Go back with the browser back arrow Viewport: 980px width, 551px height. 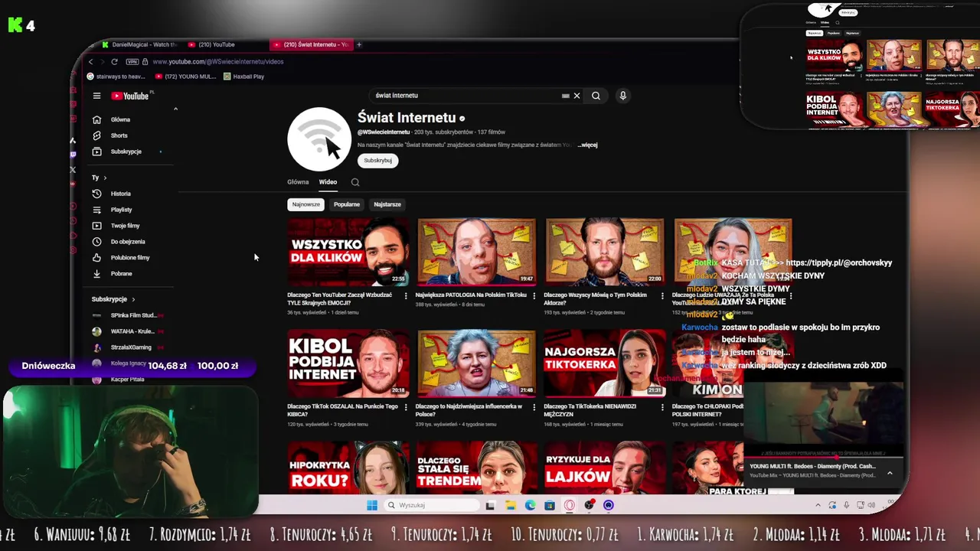click(x=90, y=61)
